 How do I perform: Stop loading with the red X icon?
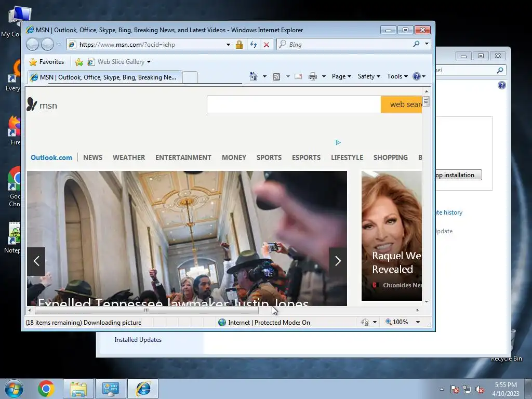point(267,45)
